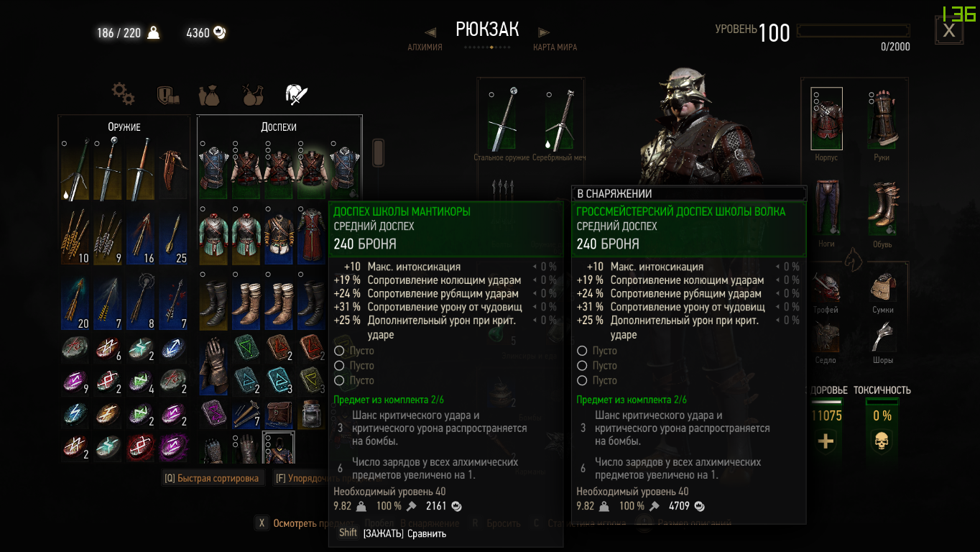
Task: Switch to the Карта мира menu label
Action: [x=555, y=47]
